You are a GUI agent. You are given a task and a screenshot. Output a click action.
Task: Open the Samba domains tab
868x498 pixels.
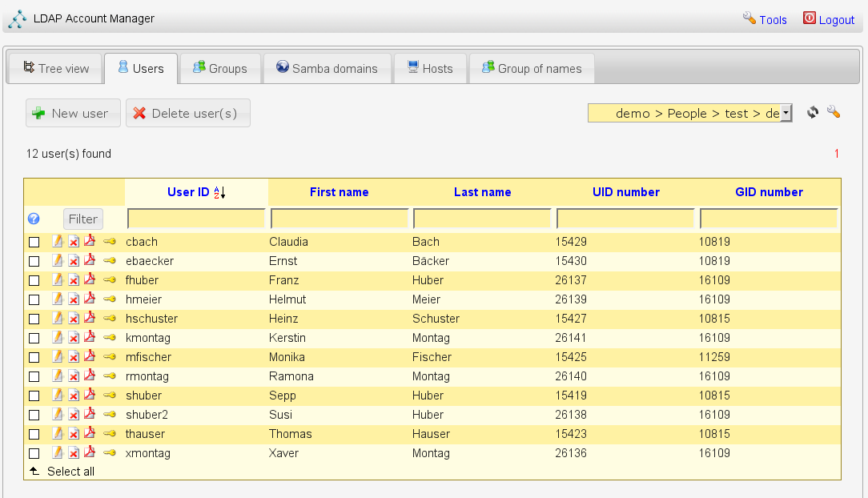click(327, 69)
